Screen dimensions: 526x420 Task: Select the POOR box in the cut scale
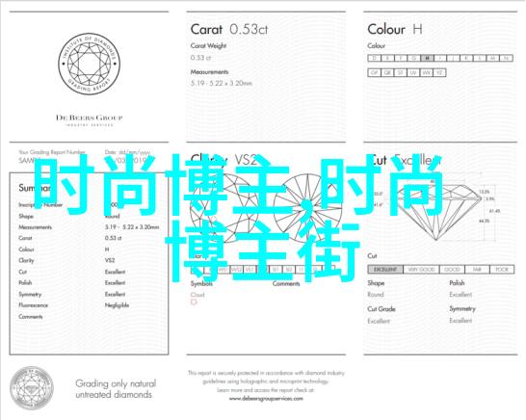coord(502,270)
